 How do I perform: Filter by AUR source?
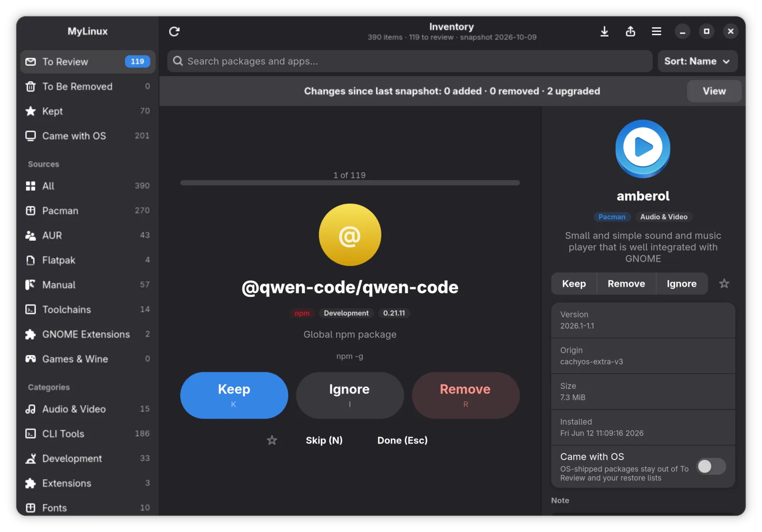coord(88,236)
